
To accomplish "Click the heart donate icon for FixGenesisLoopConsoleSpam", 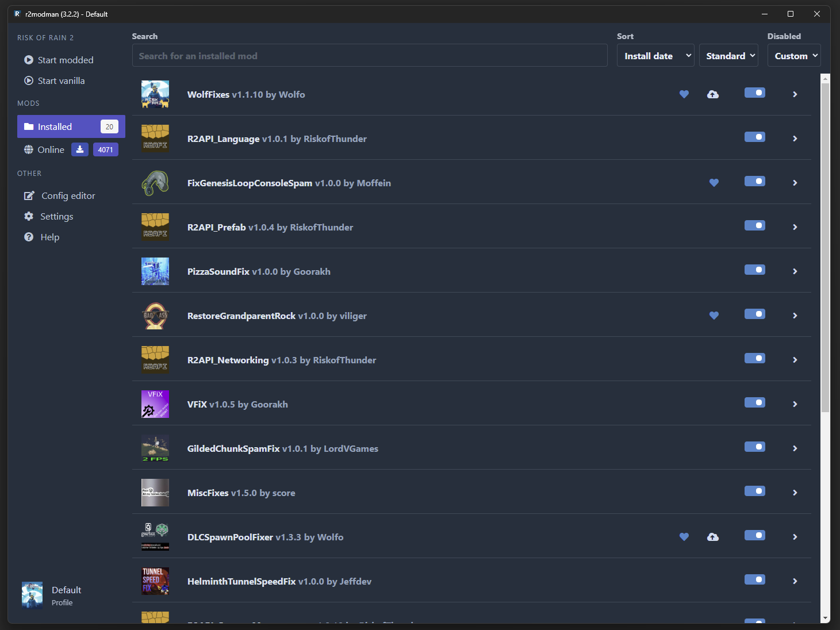I will point(714,183).
